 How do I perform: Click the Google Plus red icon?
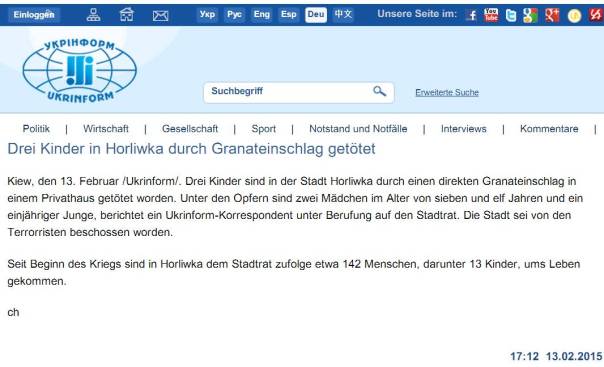tap(552, 15)
